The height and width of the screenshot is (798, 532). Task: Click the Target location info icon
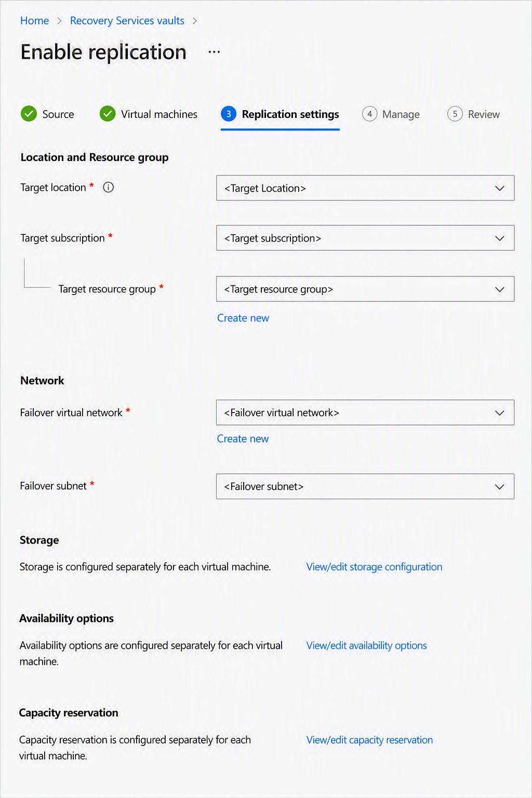[x=108, y=188]
